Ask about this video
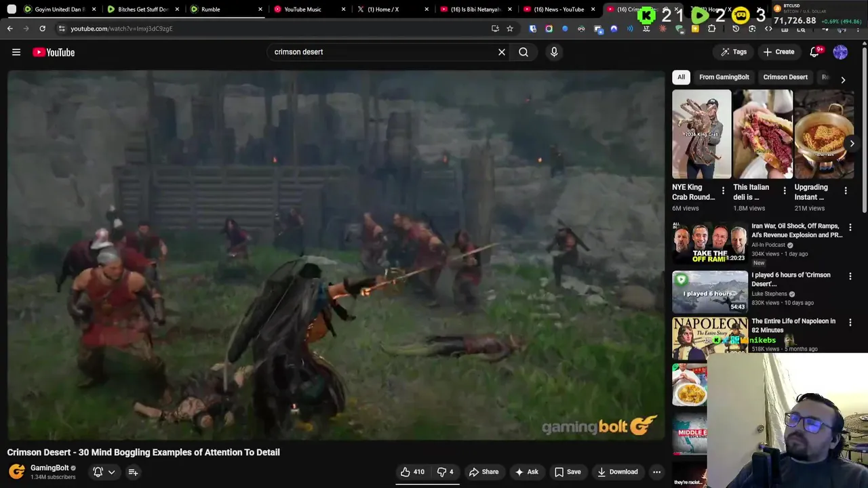 pos(526,472)
